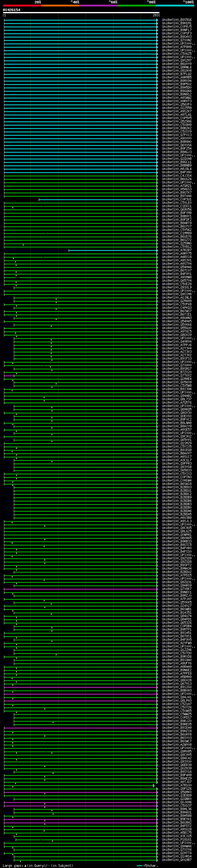Screen dimensions: 197x868
Task: Click the UniRef100_C0PDS7 label
Action: click(177, 717)
